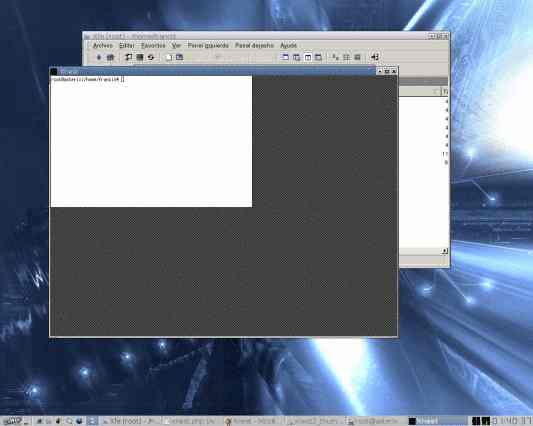
Task: Click the new file page icon in Xfe toolbar
Action: coord(169,57)
